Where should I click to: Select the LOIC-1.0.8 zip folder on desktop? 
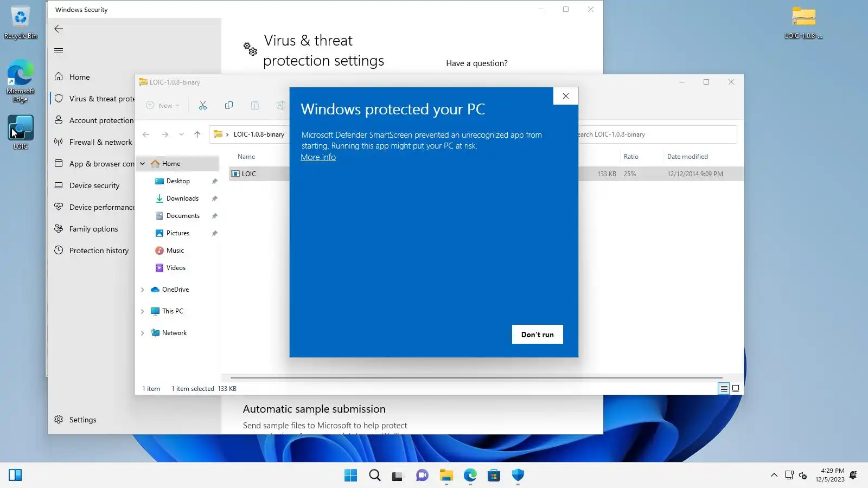[803, 23]
